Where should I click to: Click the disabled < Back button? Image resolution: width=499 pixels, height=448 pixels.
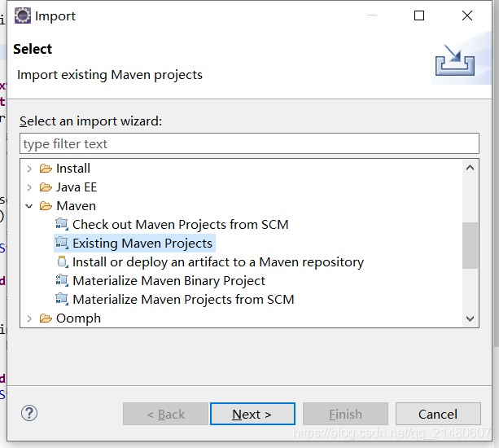pos(165,414)
